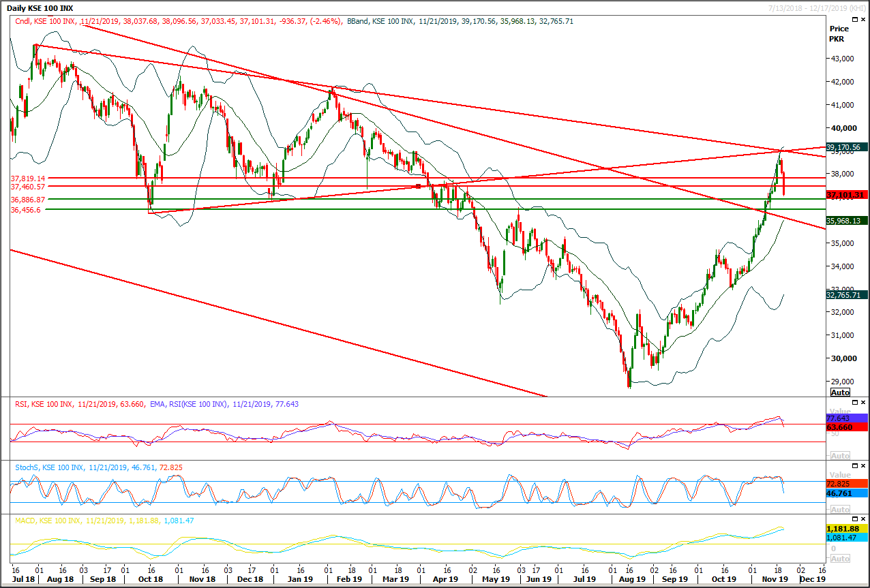Click the 43,000 price axis tick
This screenshot has height=588, width=870.
(x=843, y=59)
